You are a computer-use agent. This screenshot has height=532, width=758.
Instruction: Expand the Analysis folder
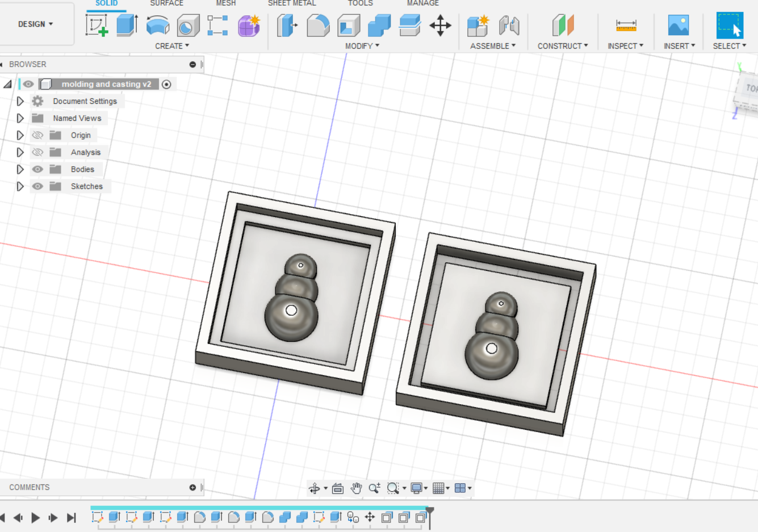[20, 152]
